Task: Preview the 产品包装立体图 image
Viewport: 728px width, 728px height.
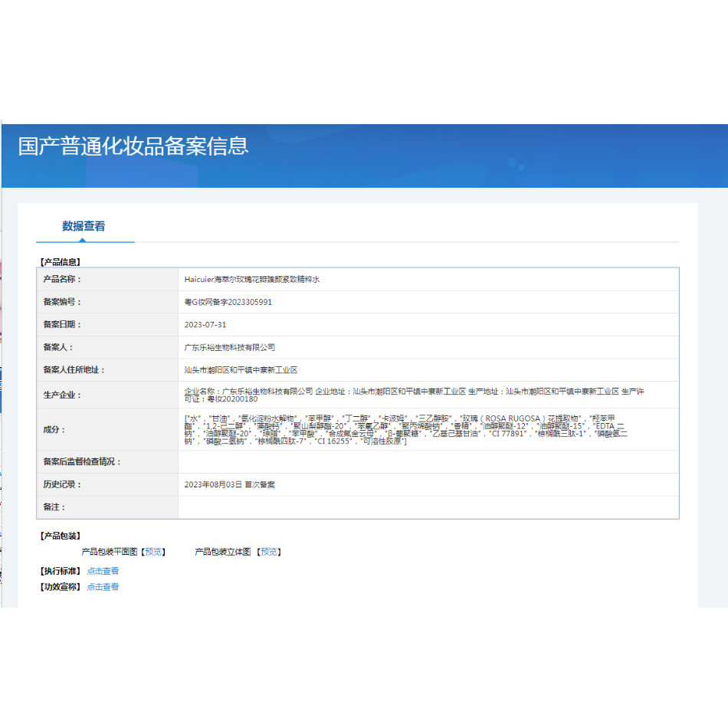Action: [269, 552]
